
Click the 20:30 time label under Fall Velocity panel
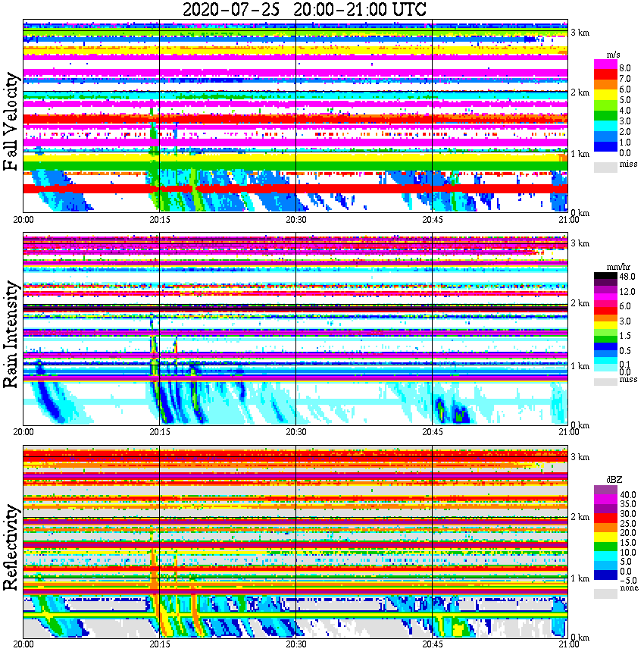tap(296, 220)
